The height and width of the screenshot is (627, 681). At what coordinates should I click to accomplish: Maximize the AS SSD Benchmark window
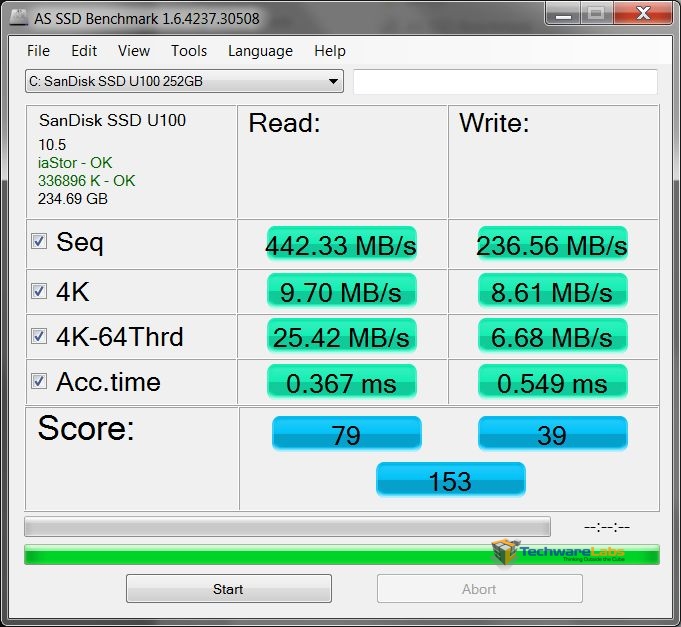coord(596,14)
